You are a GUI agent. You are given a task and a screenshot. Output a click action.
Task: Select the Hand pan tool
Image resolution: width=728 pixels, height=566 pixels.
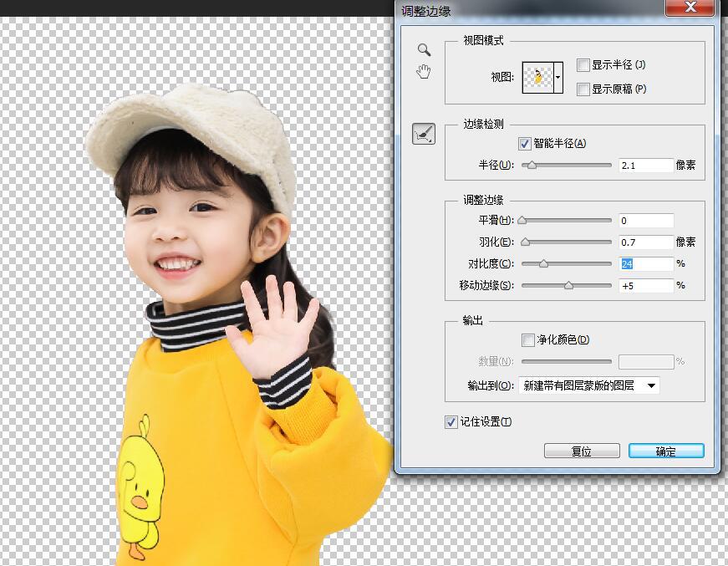coord(424,72)
